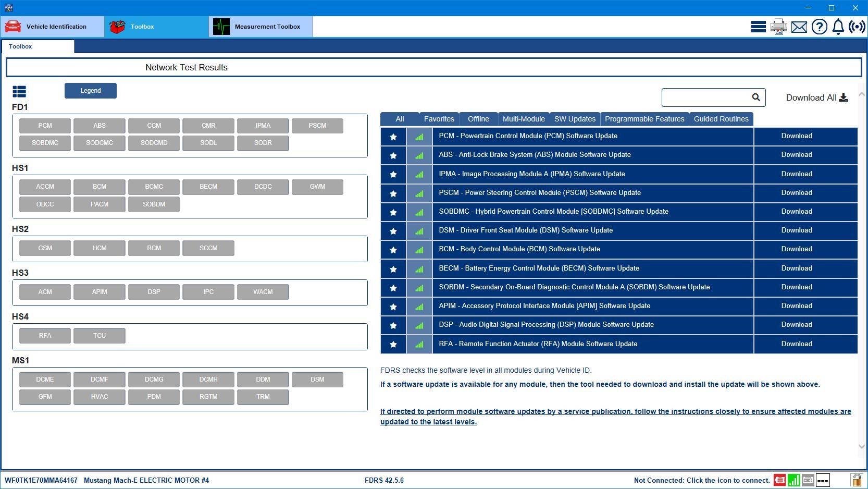Open the Measurement Toolbox tab
This screenshot has width=868, height=489.
point(261,27)
